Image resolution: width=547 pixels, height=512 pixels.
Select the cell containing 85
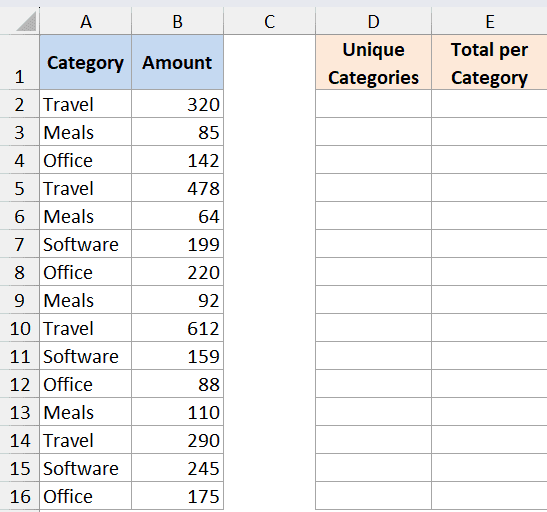coord(177,132)
